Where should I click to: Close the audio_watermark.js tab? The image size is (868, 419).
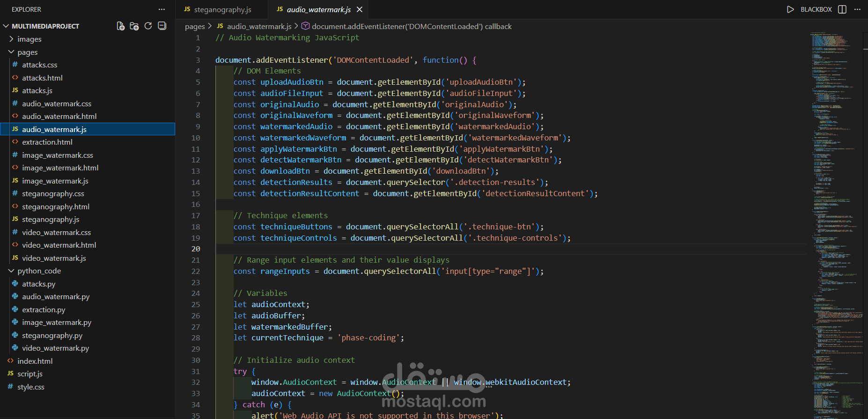click(360, 9)
